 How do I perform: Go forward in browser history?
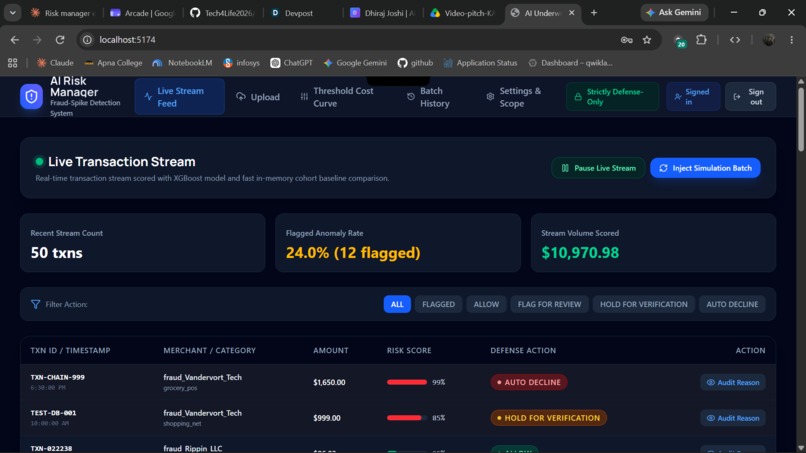(x=37, y=40)
